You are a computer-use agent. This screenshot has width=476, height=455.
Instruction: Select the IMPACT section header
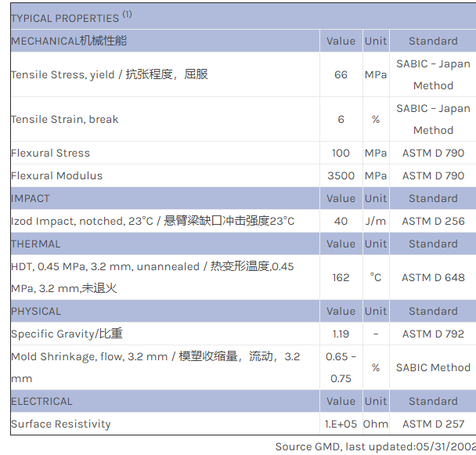[x=31, y=198]
